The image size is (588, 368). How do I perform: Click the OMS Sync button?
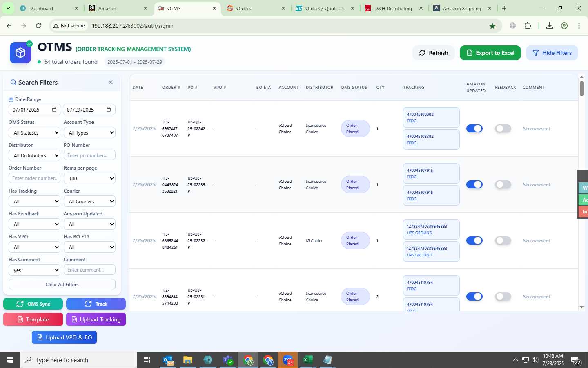pos(33,304)
